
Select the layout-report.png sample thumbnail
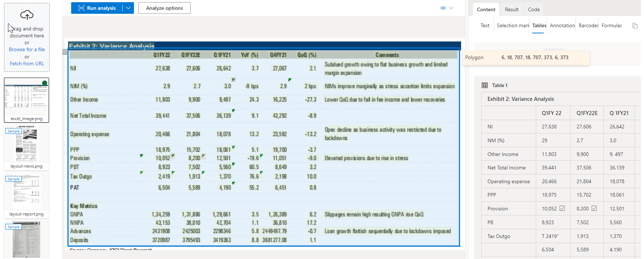[27, 196]
